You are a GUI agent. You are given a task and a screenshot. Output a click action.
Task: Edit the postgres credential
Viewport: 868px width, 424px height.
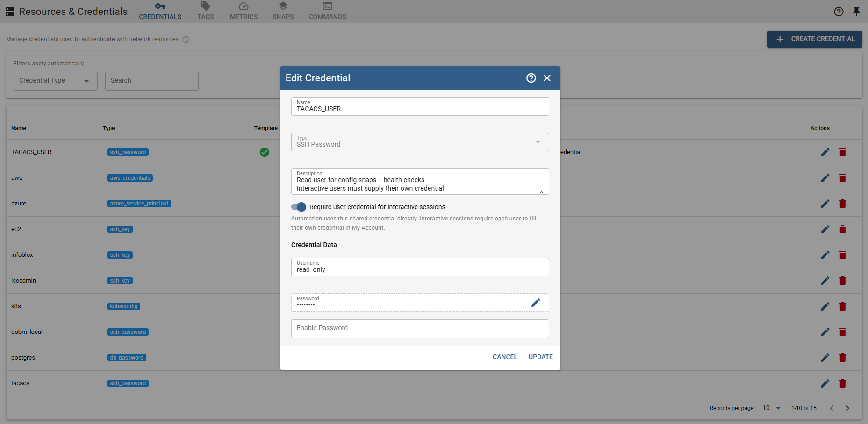825,358
